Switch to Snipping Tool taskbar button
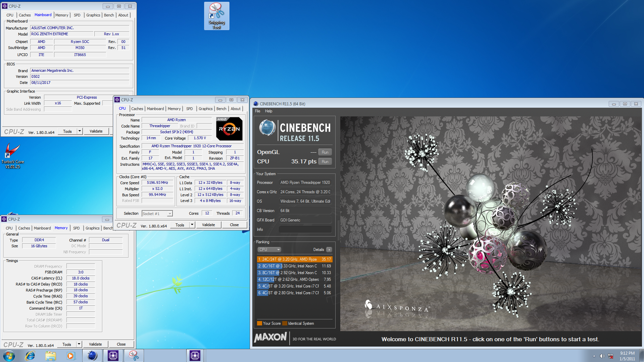 134,356
